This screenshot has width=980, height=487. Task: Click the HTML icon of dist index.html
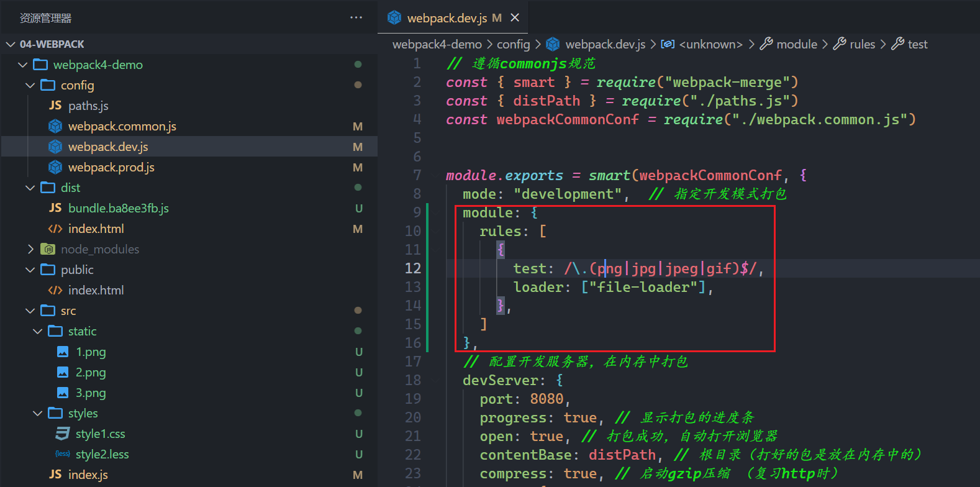coord(55,229)
